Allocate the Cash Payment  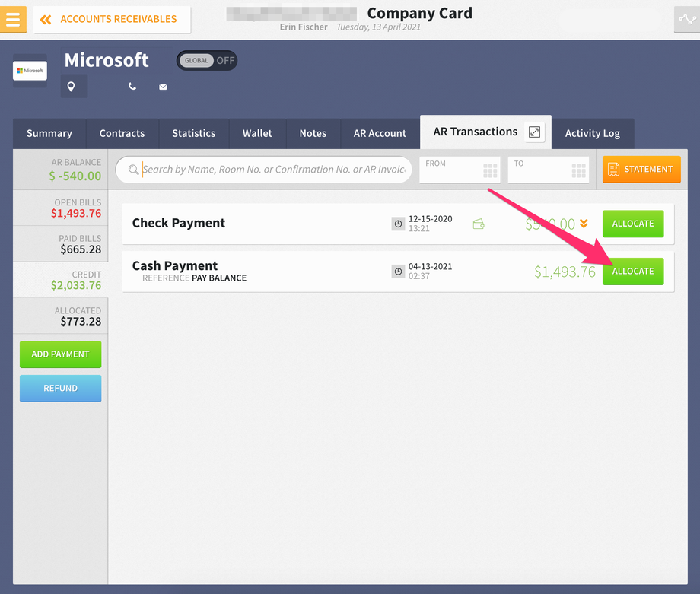click(x=632, y=272)
